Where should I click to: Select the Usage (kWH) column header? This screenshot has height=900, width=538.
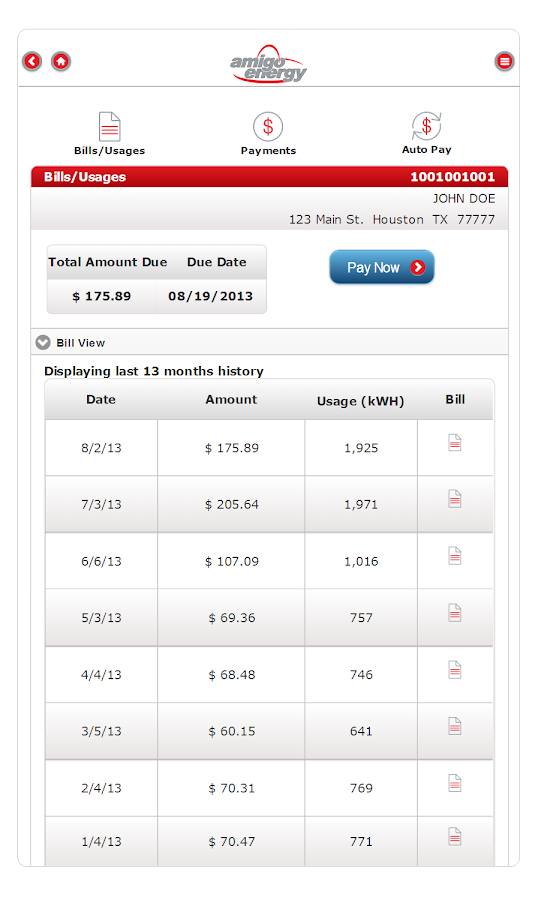361,401
